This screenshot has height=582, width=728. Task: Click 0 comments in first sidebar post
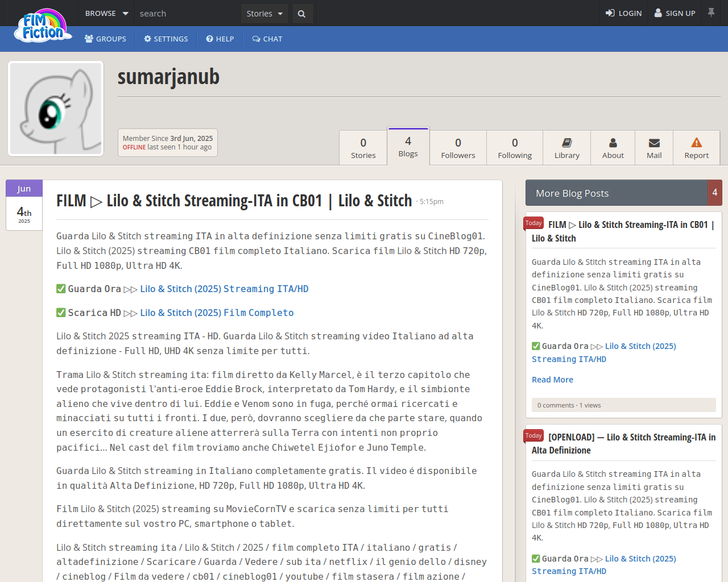coord(556,405)
